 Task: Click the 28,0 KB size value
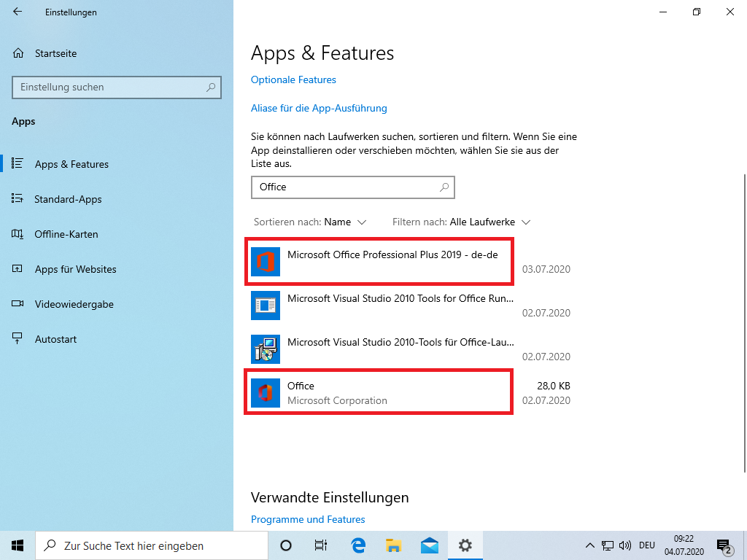tap(554, 386)
